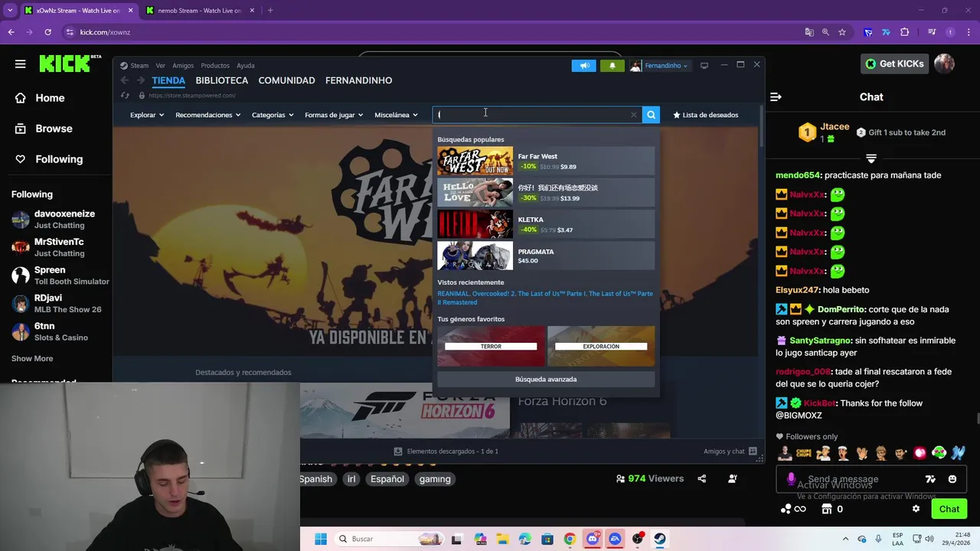This screenshot has width=980, height=551.
Task: Go forward in Steam store navigation
Action: (140, 80)
